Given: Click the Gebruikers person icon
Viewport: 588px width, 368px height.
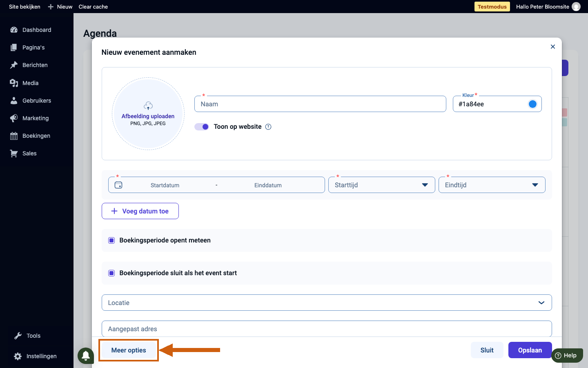Looking at the screenshot, I should 14,101.
